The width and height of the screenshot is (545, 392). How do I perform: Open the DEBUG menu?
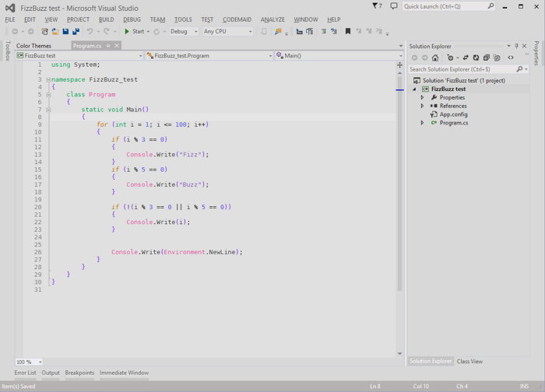tap(132, 19)
